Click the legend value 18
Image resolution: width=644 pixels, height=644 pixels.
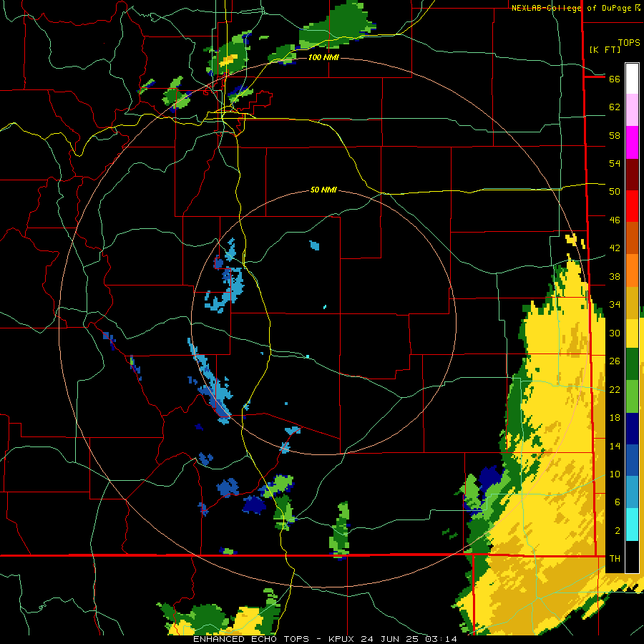615,418
